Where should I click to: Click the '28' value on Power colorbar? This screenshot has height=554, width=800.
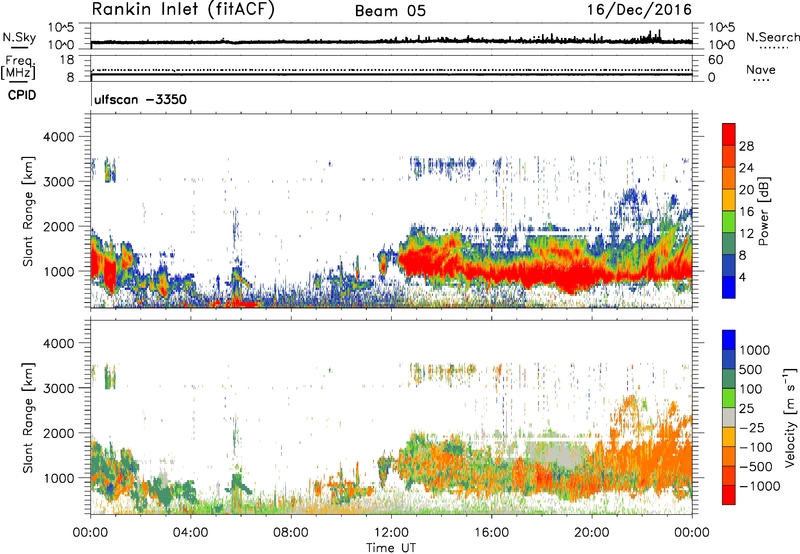746,146
